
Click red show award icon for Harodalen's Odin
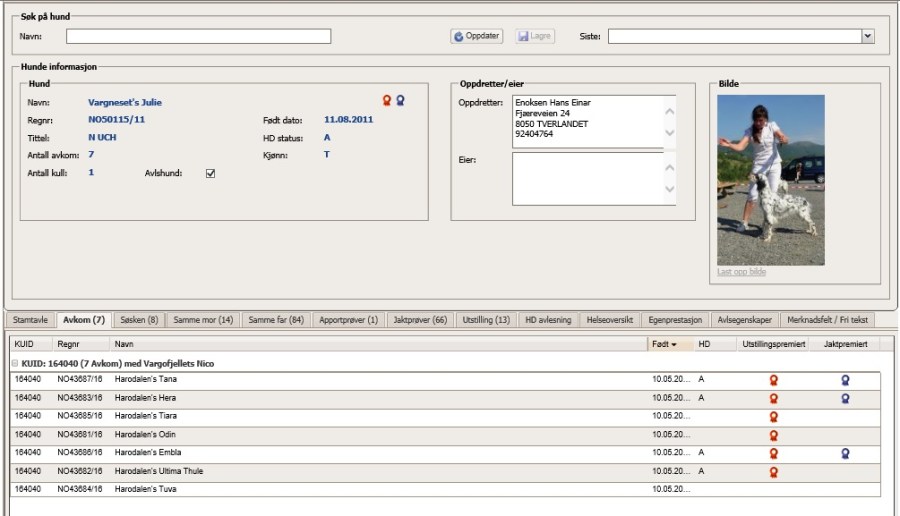click(x=772, y=435)
